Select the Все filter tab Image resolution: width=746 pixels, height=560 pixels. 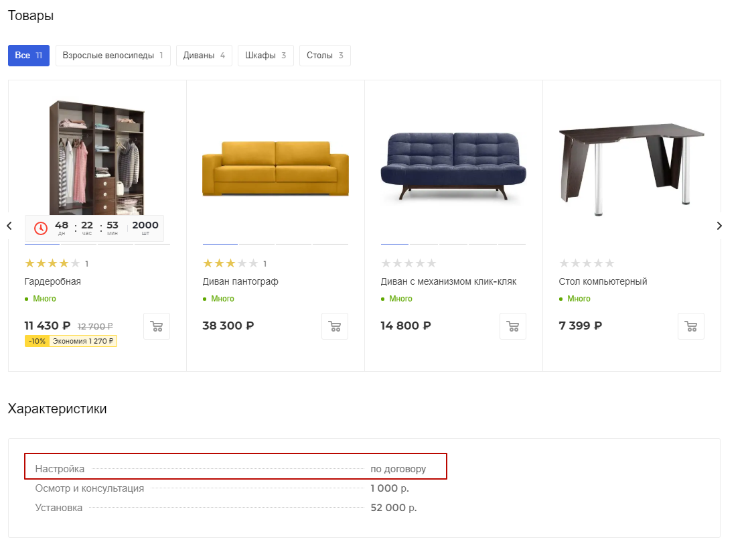29,56
